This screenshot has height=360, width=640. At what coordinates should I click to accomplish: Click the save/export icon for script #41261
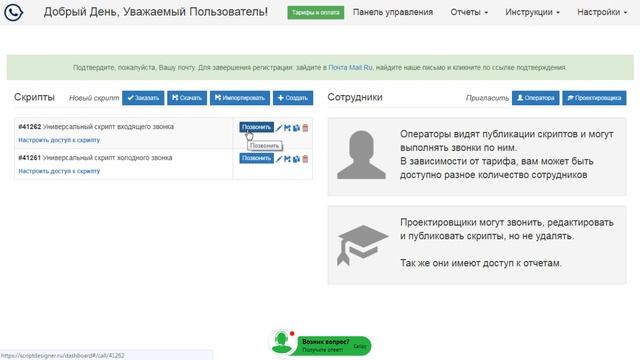(287, 159)
